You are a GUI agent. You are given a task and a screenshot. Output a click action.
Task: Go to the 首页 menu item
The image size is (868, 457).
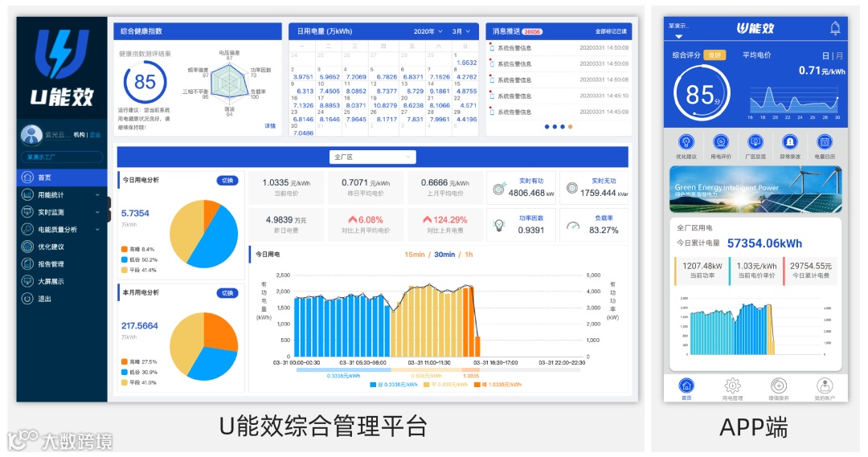(x=62, y=177)
